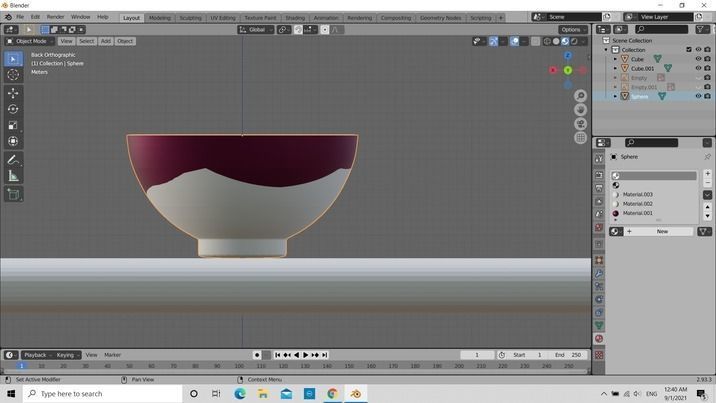Switch orthographic/perspective with grid gizmo
The height and width of the screenshot is (403, 716).
(x=580, y=137)
